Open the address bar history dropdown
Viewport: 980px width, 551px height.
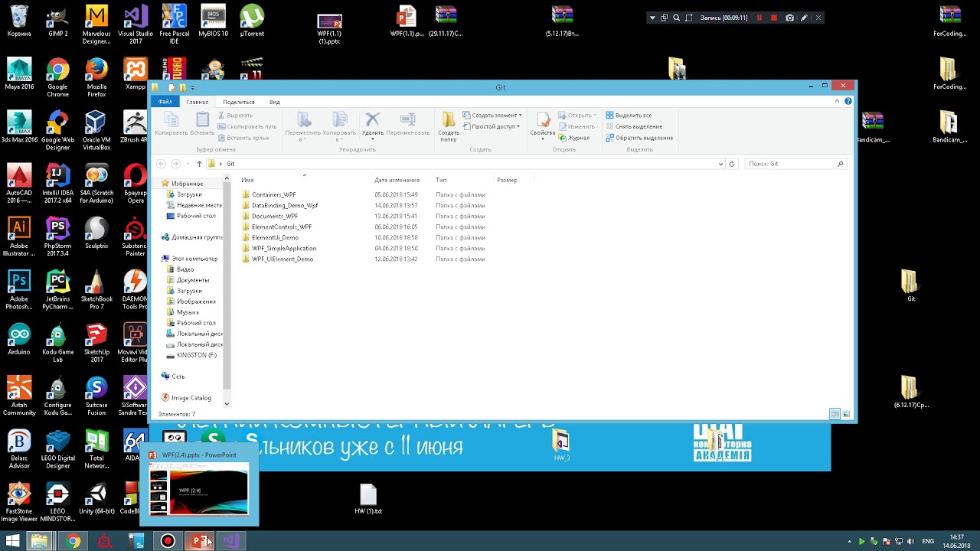[720, 164]
